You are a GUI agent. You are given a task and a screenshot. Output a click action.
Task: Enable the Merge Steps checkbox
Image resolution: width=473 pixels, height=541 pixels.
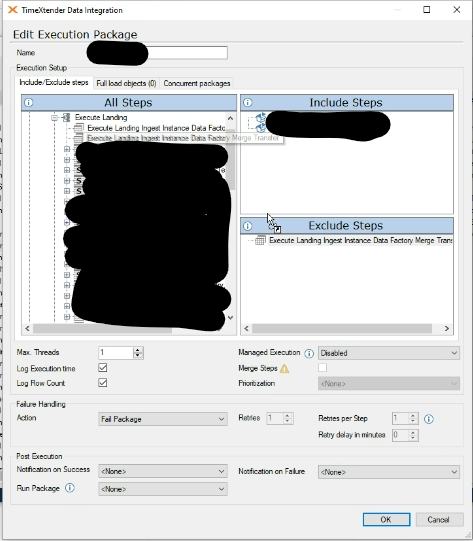[x=322, y=368]
